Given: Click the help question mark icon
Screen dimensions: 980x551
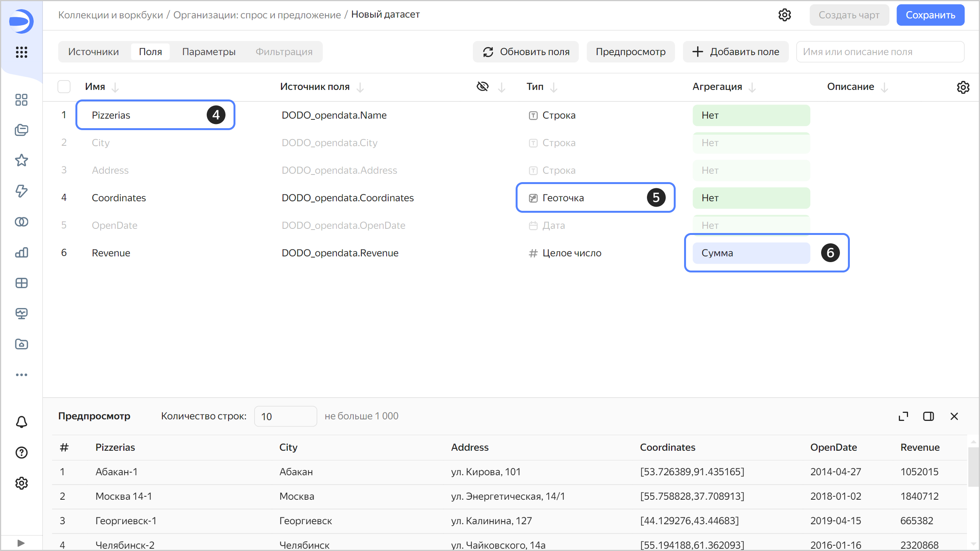Looking at the screenshot, I should (x=21, y=453).
